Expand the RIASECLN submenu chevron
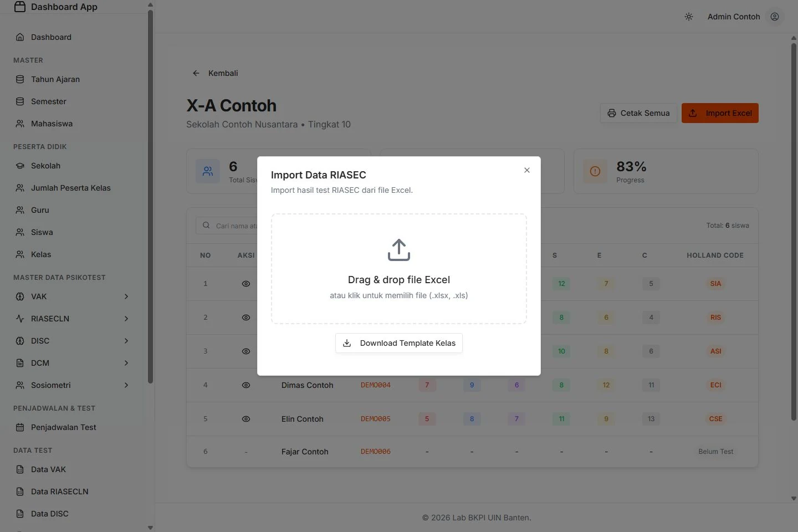 126,319
